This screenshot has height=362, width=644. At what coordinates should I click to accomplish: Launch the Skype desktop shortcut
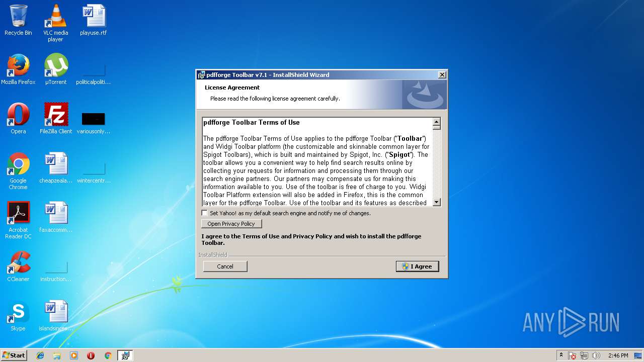[18, 316]
